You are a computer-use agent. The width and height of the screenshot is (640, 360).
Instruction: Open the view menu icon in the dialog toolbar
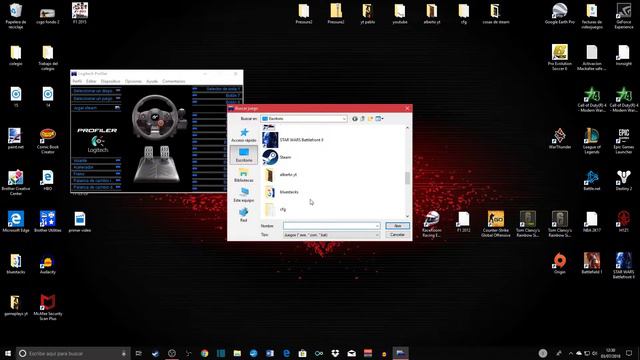[x=380, y=119]
